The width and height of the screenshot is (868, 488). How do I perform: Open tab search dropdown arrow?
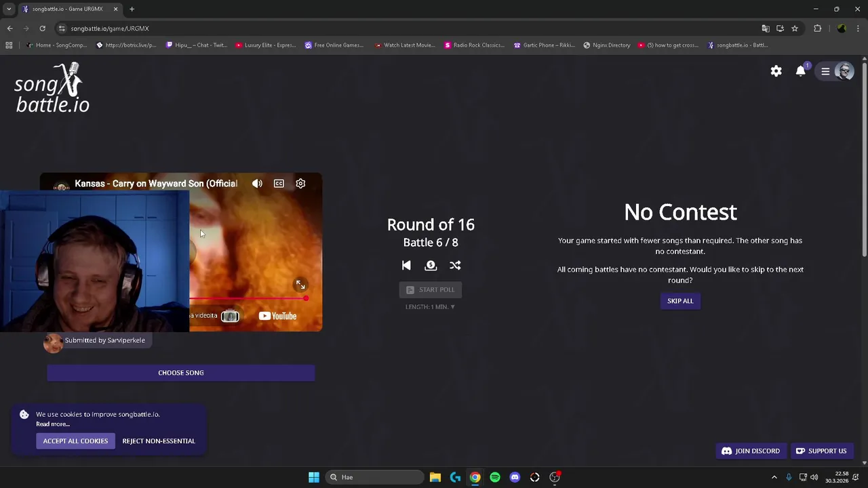(9, 9)
